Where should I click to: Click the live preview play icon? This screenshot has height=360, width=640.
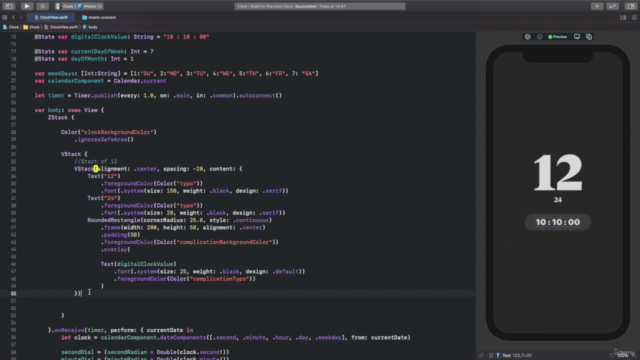528,37
